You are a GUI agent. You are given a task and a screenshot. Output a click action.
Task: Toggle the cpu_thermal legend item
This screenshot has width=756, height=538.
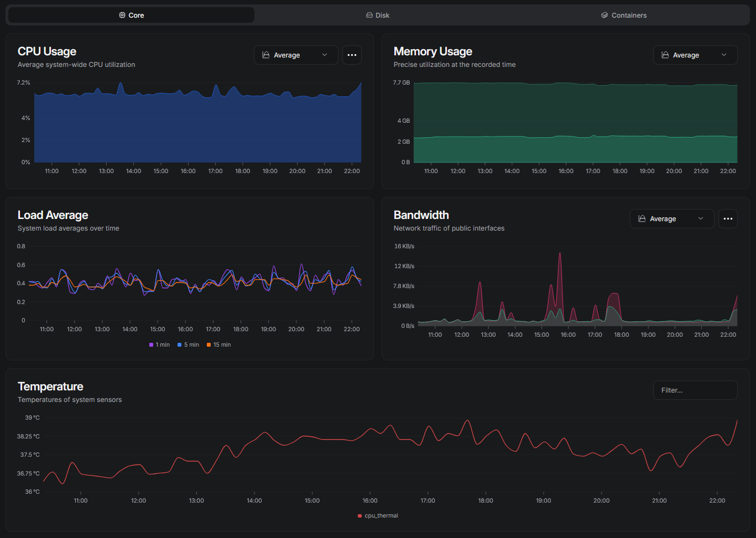(x=378, y=515)
